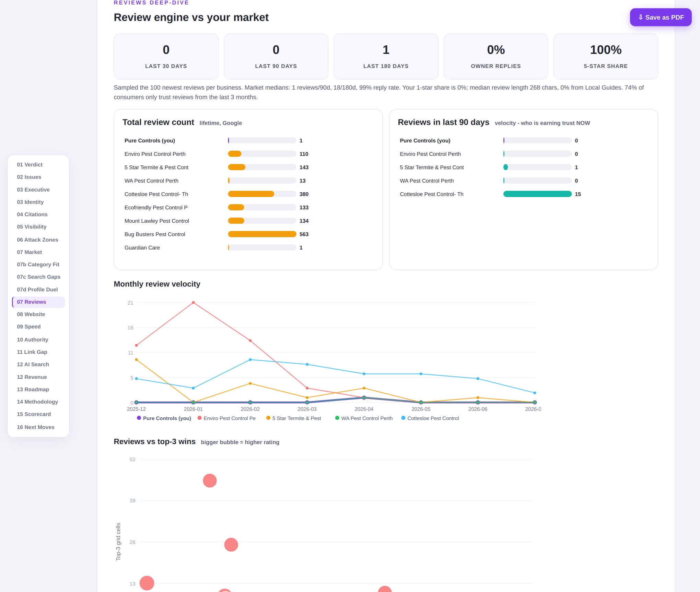Select 07d Profile Duel link
The height and width of the screenshot is (592, 700).
pos(38,289)
